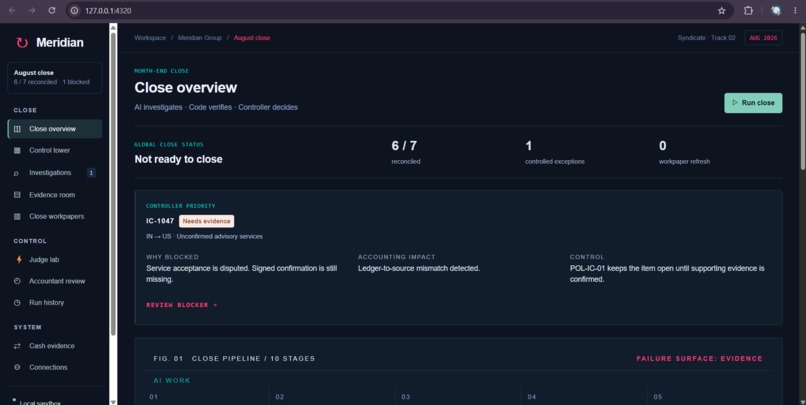Reload the page in the browser

point(51,10)
